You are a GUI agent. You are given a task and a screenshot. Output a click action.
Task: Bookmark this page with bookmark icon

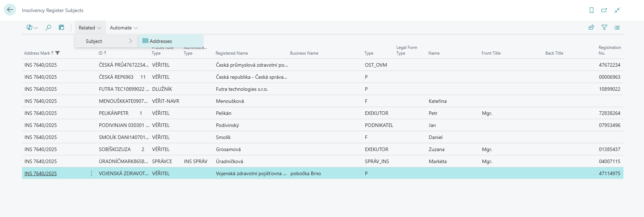tap(591, 10)
